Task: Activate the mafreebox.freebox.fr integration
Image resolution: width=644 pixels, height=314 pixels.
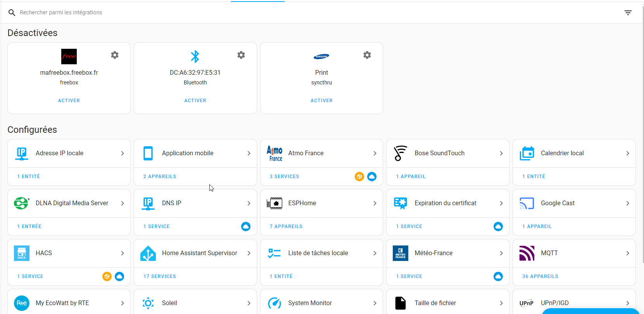Action: click(x=69, y=101)
